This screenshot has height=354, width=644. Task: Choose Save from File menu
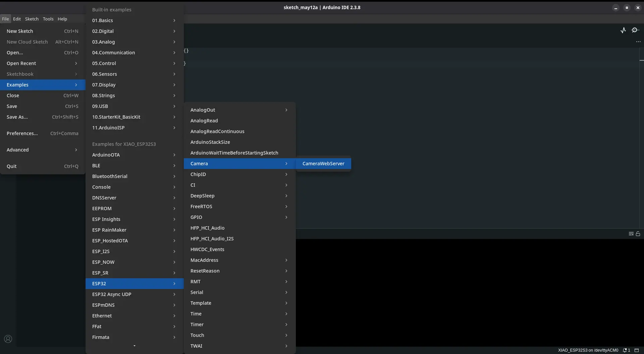point(43,106)
